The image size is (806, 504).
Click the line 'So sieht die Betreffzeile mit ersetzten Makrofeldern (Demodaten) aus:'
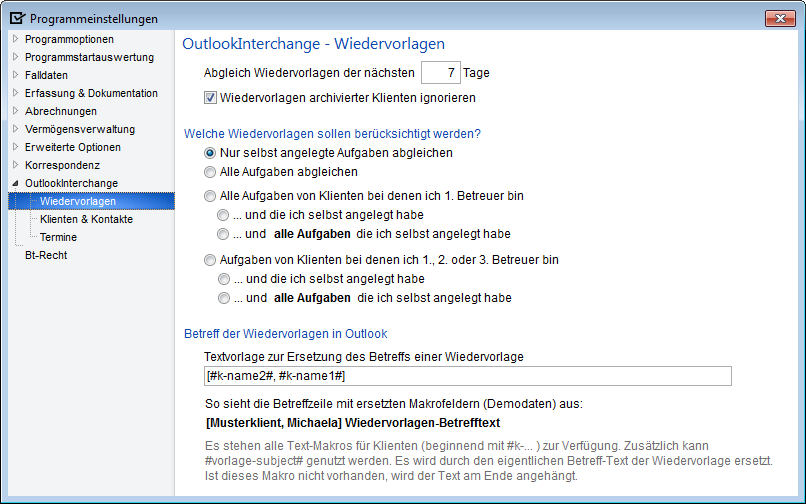(394, 404)
